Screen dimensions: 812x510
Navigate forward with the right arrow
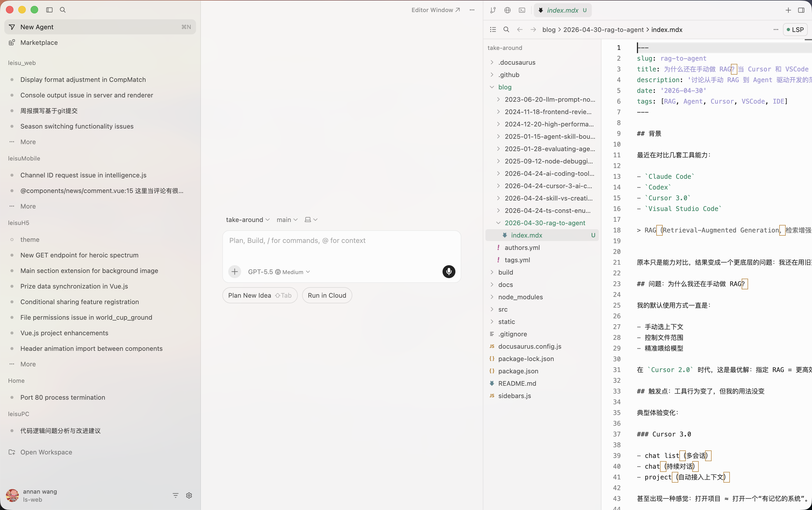(x=533, y=30)
